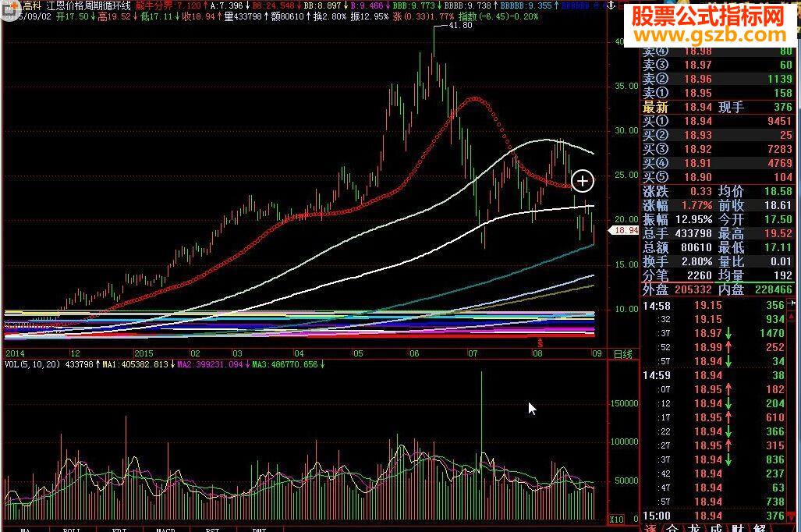Viewport: 801px width, 532px height.
Task: Click the 涨跌 0.33 value
Action: pyautogui.click(x=701, y=191)
